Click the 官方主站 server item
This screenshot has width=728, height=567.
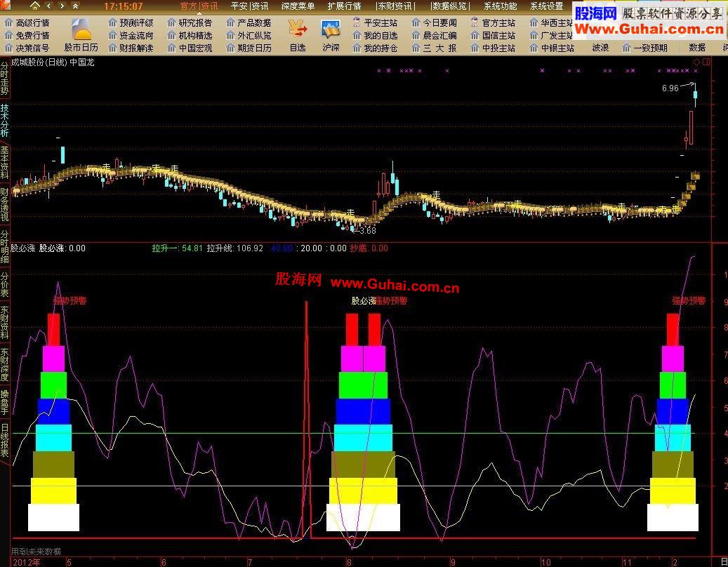click(493, 22)
